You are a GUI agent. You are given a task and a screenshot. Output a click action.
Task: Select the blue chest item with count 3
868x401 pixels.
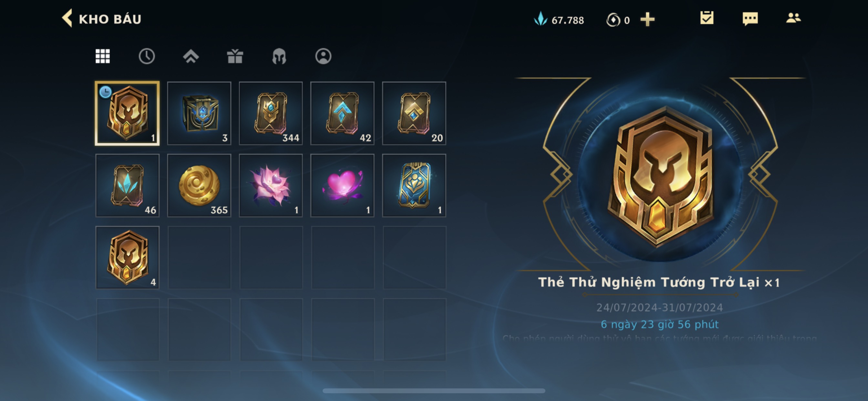pyautogui.click(x=199, y=113)
